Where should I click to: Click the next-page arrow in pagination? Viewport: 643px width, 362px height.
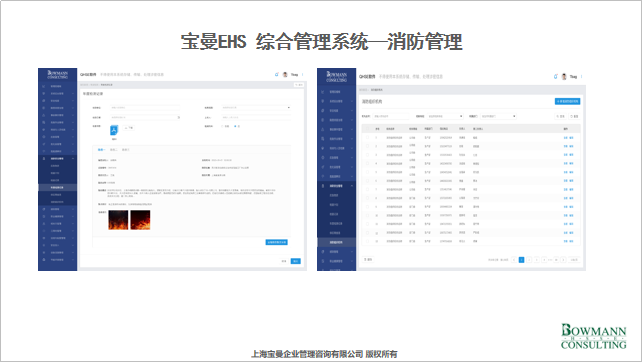563,260
